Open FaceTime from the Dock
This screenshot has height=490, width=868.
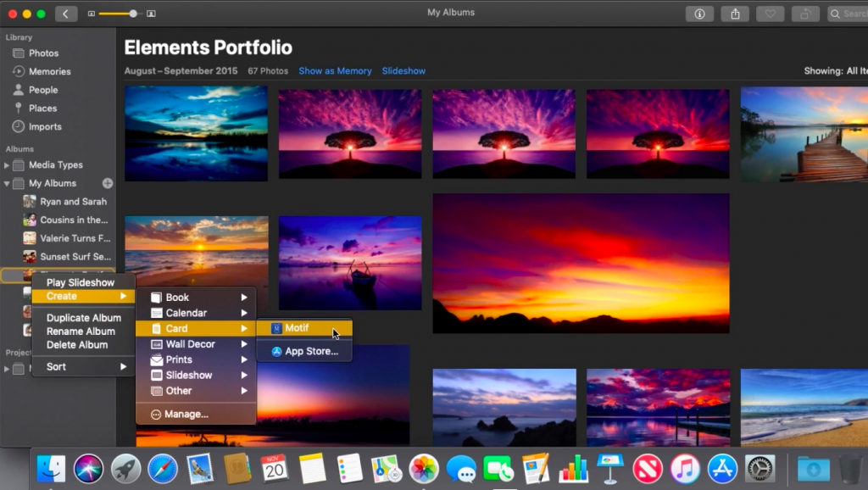click(x=498, y=469)
